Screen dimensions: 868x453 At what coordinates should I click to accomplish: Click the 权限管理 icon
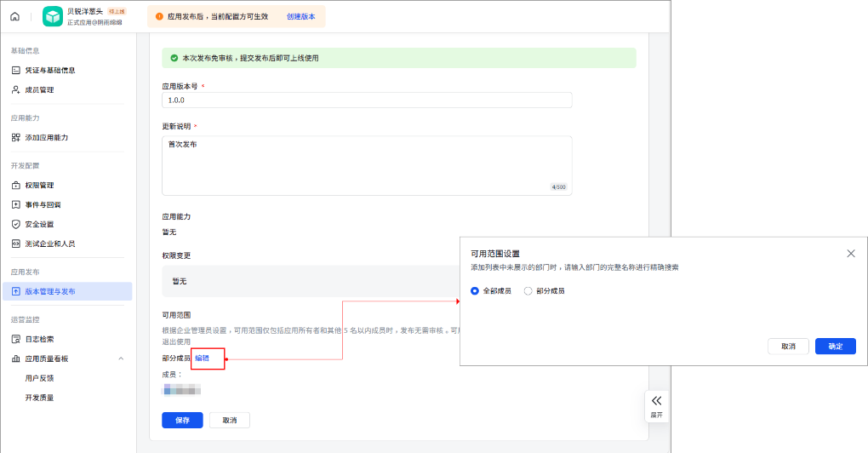pos(16,185)
